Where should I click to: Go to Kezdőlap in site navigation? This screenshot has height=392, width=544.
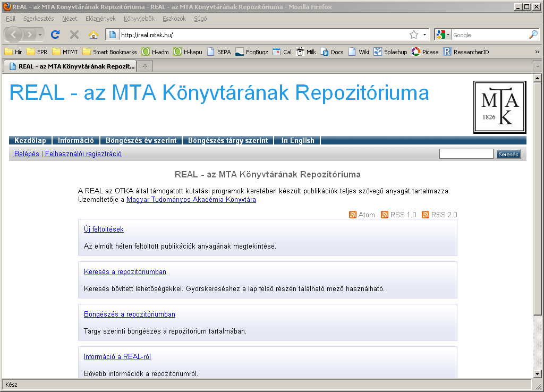pos(30,141)
